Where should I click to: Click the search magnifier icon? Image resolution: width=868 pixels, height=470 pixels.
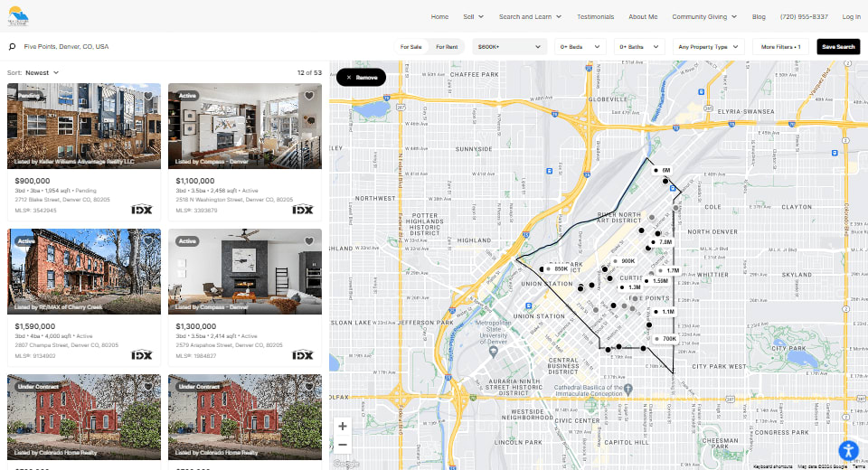point(12,47)
